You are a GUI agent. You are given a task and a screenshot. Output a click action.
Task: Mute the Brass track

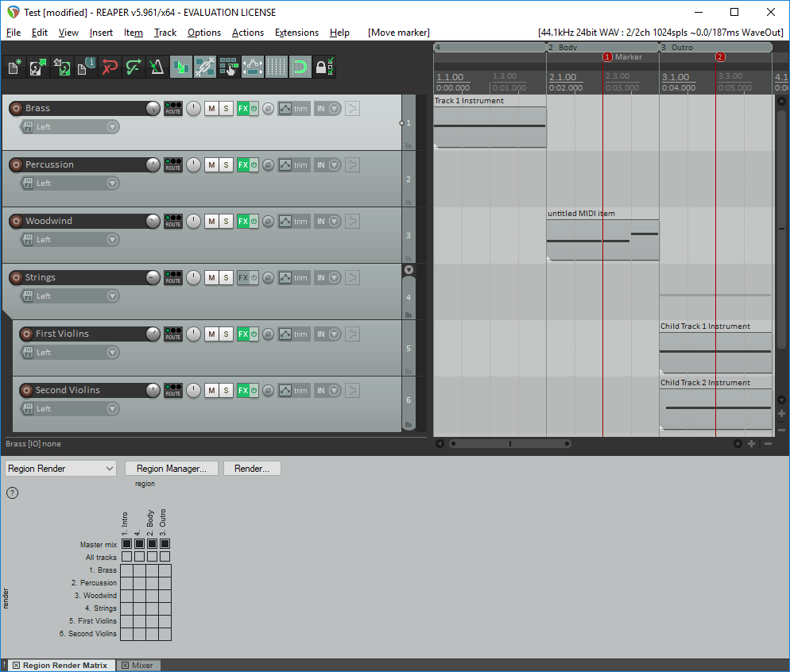click(x=211, y=108)
